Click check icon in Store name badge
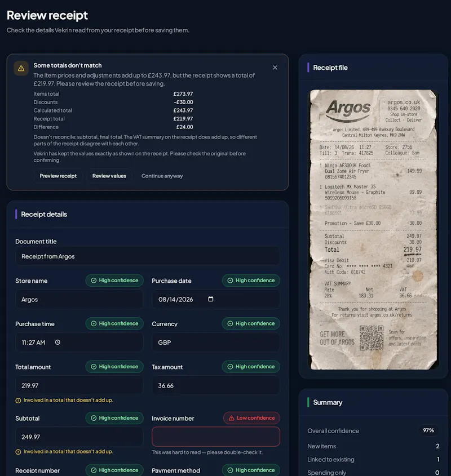 click(94, 281)
